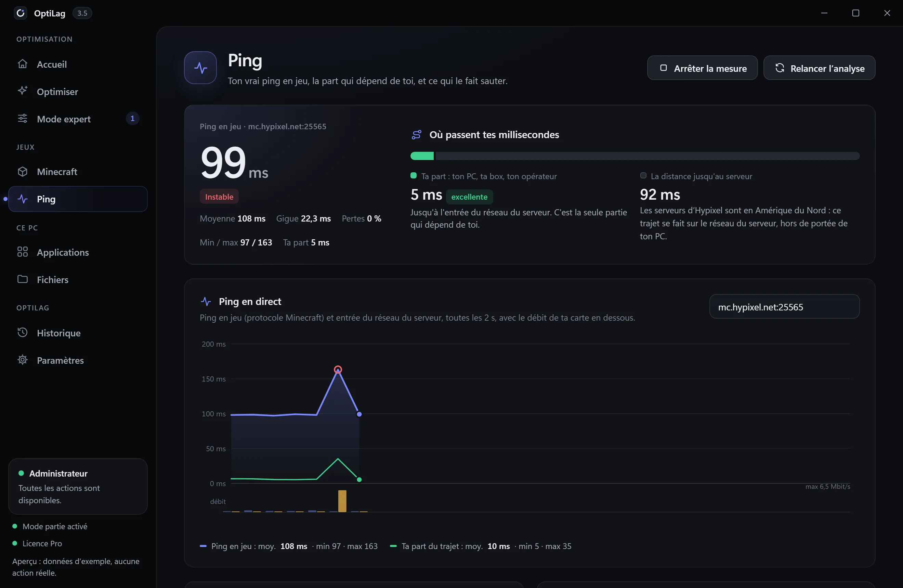Click the Ping pulse icon in sidebar
Image resolution: width=903 pixels, height=588 pixels.
[x=23, y=199]
